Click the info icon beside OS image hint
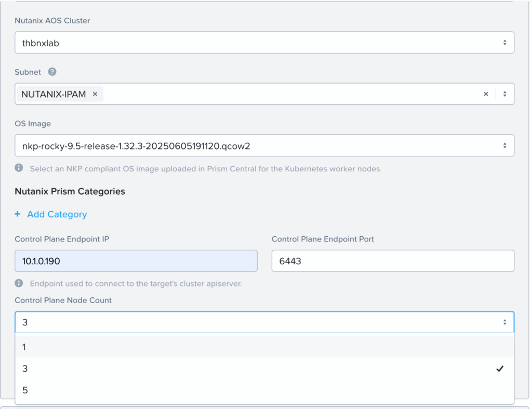The width and height of the screenshot is (532, 409). pos(19,168)
